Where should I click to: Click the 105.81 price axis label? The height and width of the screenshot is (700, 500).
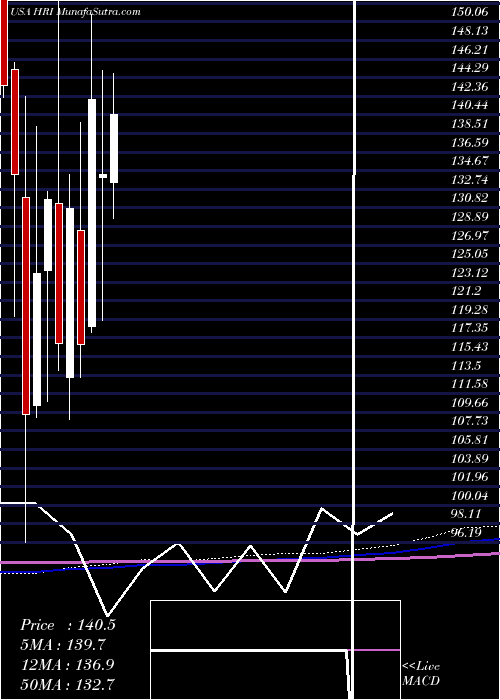point(469,440)
